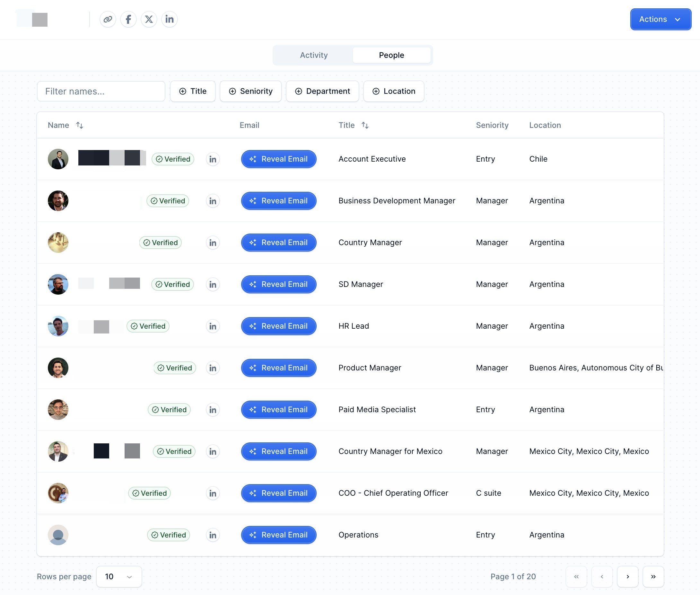Add a Location filter

point(393,91)
